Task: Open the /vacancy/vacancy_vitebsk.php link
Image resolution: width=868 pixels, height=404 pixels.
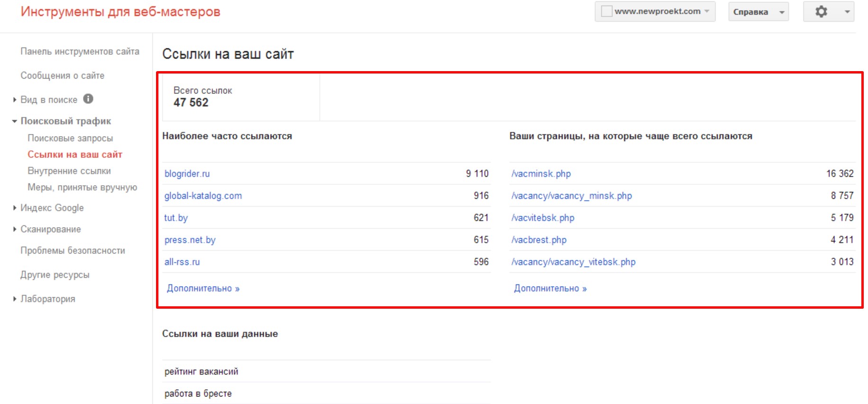Action: pyautogui.click(x=573, y=262)
